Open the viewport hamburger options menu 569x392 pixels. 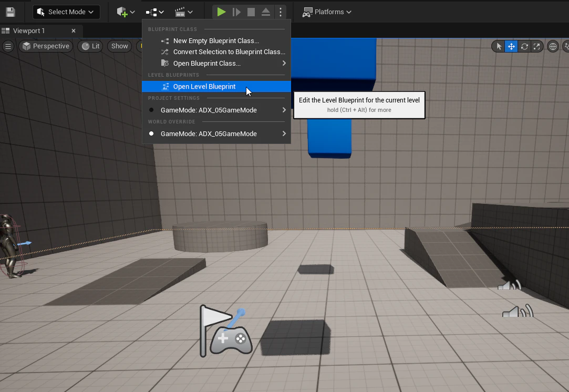click(8, 46)
